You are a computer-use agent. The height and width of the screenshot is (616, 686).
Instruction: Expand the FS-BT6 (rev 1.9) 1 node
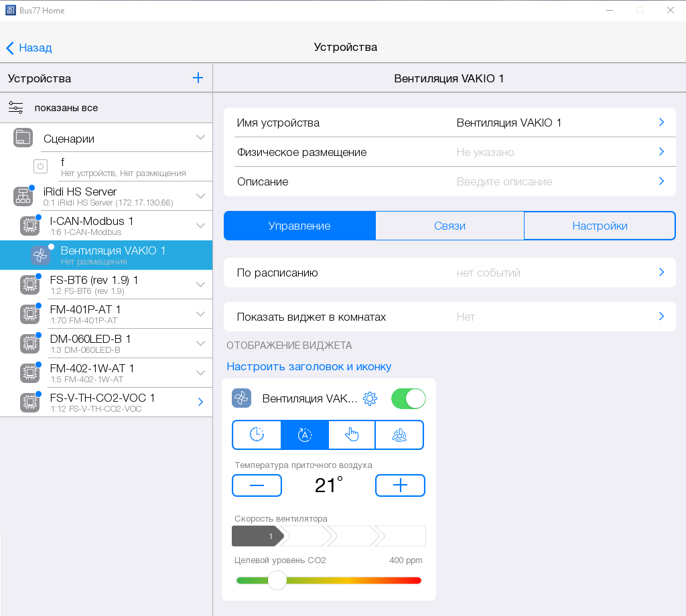[x=200, y=284]
